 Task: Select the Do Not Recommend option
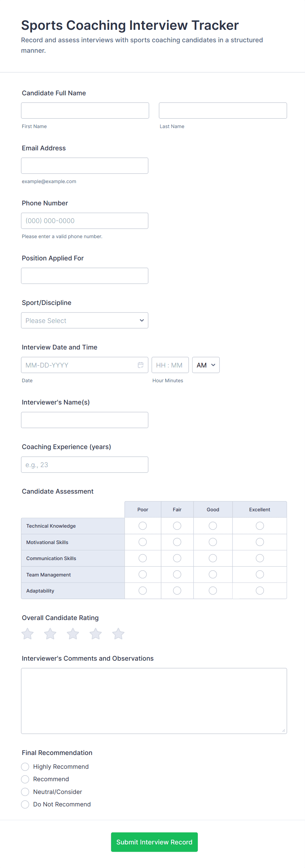25,804
